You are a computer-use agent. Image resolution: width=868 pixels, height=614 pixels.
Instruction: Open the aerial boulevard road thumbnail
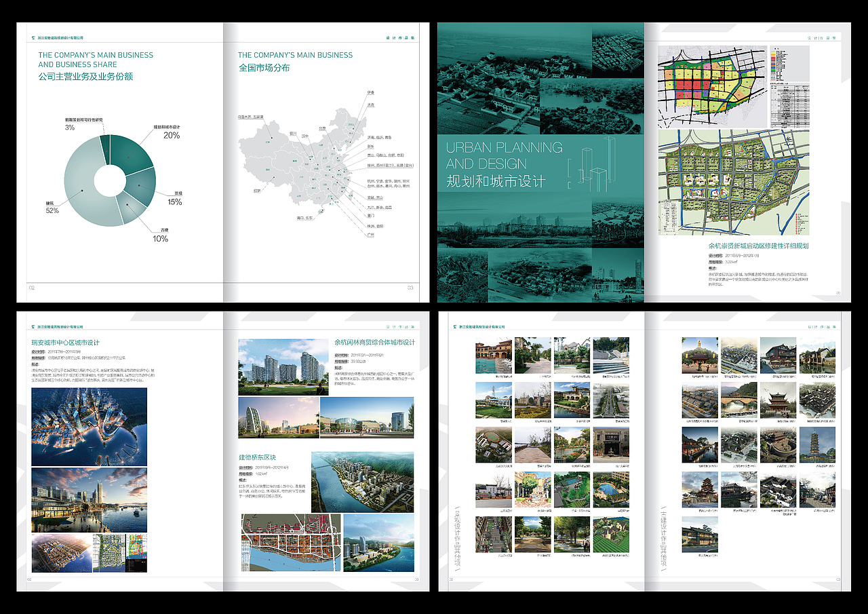point(611,400)
